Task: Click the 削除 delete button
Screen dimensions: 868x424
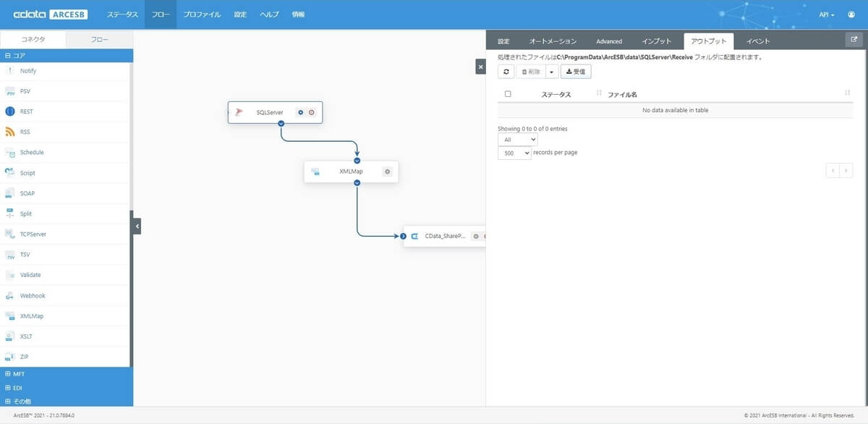Action: coord(531,72)
